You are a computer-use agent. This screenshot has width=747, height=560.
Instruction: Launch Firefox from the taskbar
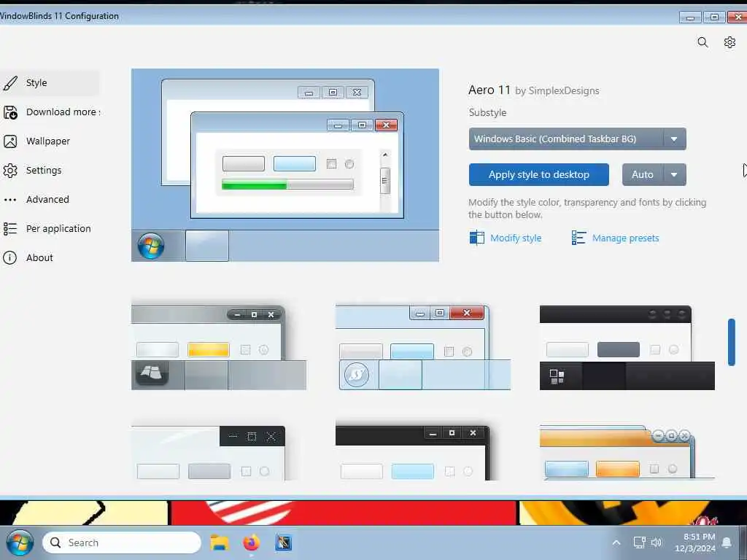click(x=251, y=542)
